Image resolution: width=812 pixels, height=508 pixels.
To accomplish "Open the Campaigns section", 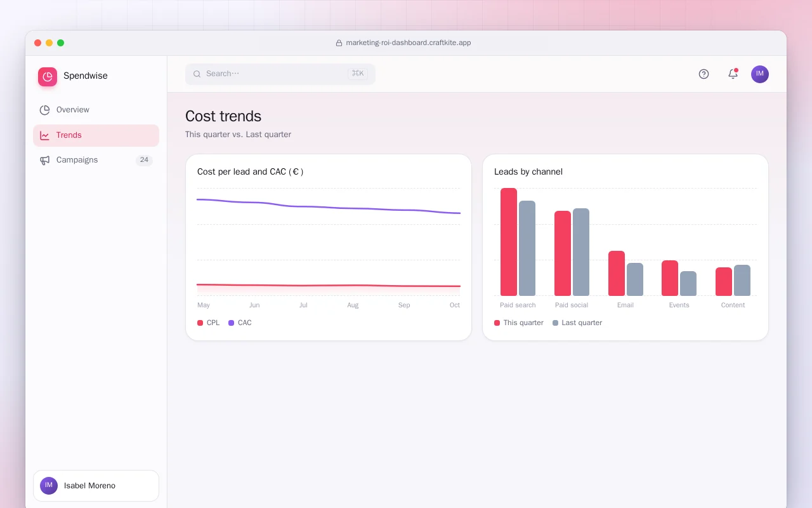I will [x=96, y=160].
